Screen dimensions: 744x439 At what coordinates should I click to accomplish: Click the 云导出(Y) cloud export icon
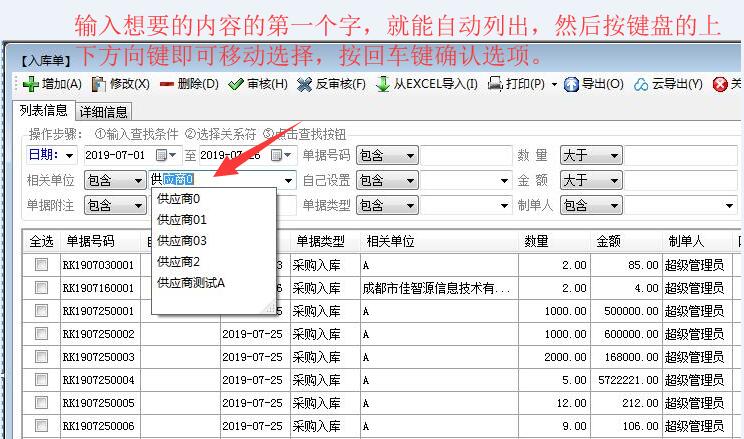642,84
